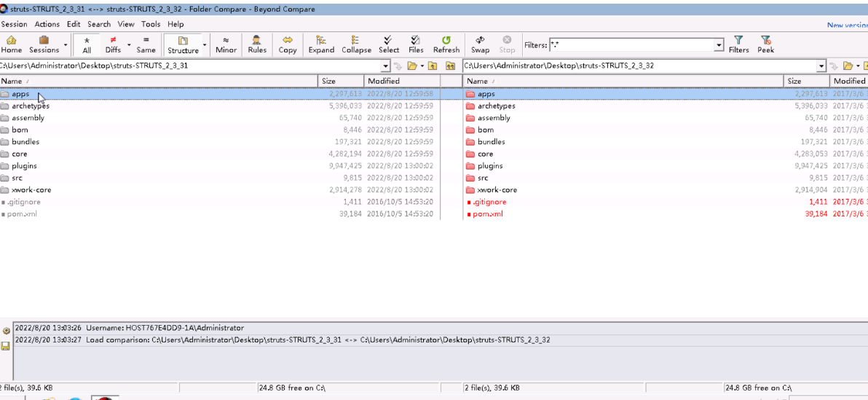The height and width of the screenshot is (400, 868).
Task: Click the right folder path field
Action: (x=640, y=66)
